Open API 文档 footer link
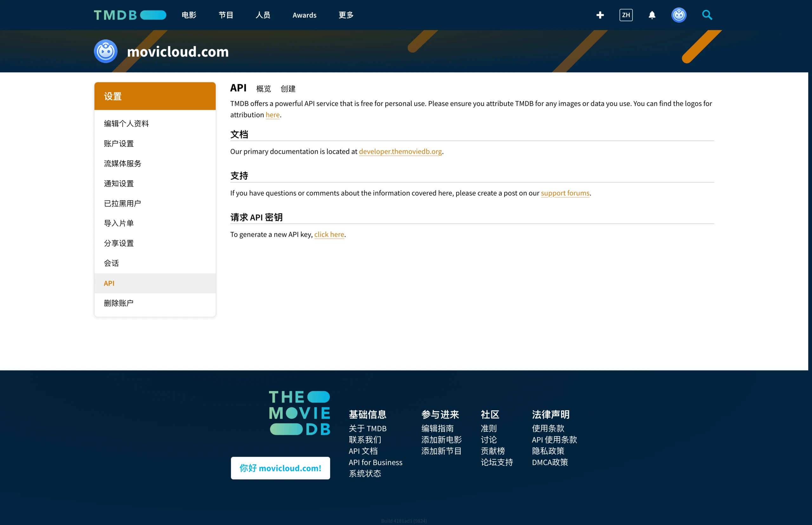Viewport: 812px width, 525px height. click(363, 451)
